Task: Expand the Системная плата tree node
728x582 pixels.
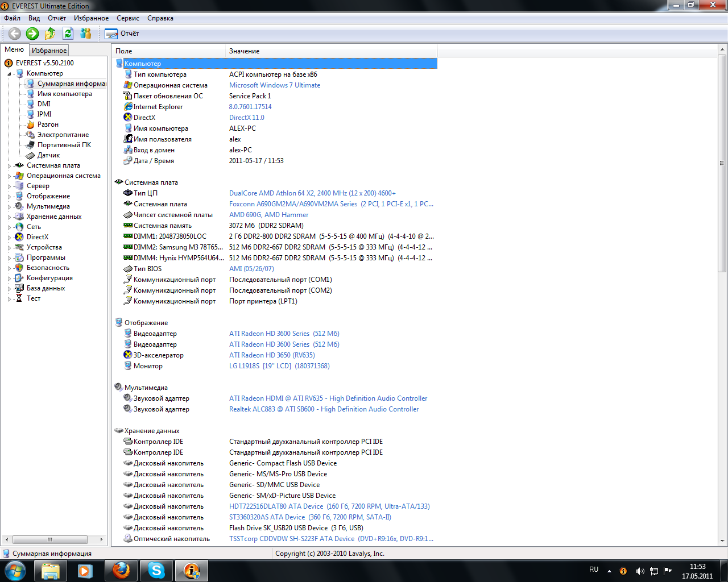Action: [9, 166]
